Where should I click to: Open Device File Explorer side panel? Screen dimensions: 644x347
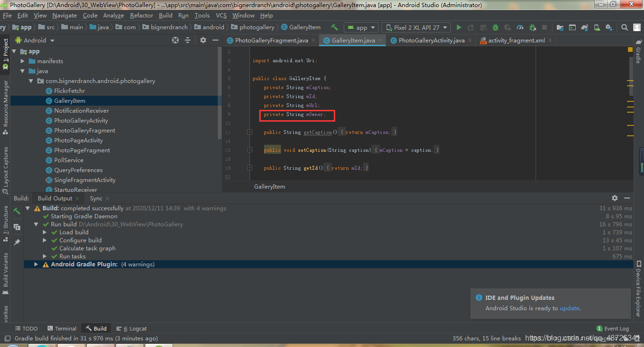click(x=638, y=289)
